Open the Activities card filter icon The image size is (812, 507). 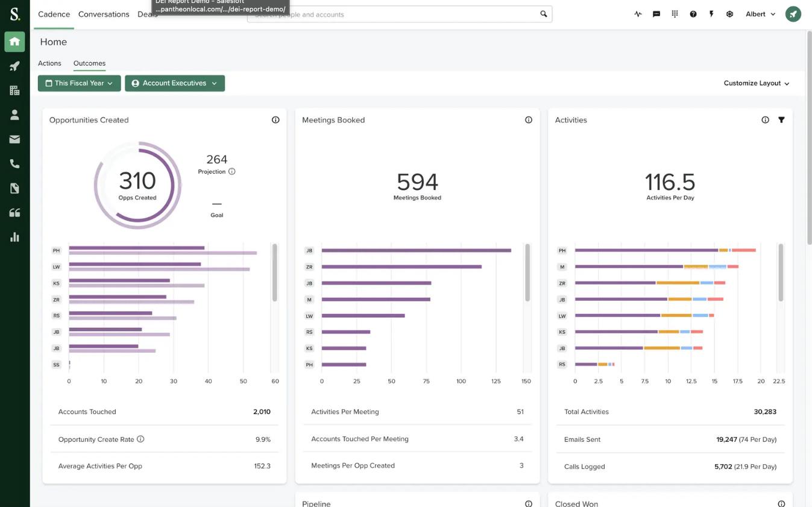tap(781, 120)
